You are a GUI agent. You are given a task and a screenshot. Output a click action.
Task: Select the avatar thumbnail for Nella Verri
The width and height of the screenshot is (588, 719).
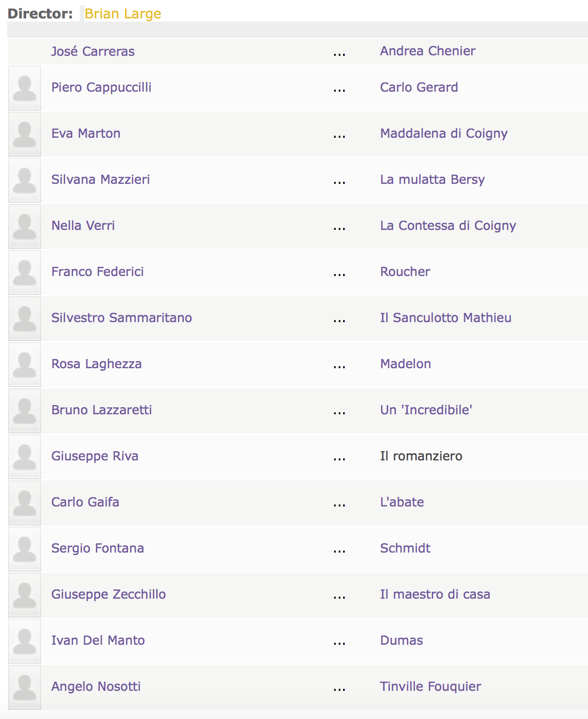25,226
